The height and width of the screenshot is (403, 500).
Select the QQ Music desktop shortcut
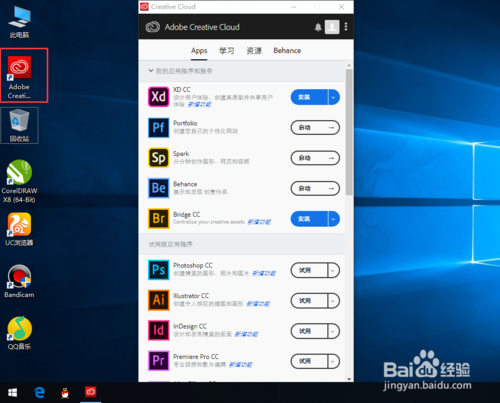(19, 333)
